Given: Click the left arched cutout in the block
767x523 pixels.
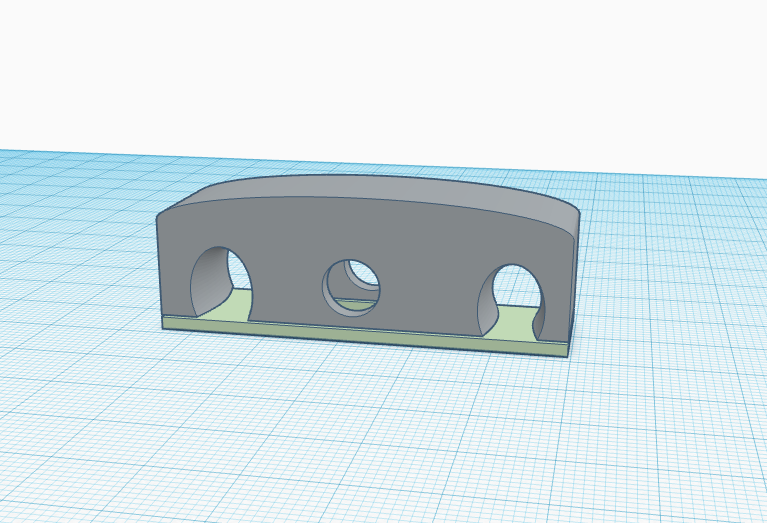Looking at the screenshot, I should click(x=220, y=282).
